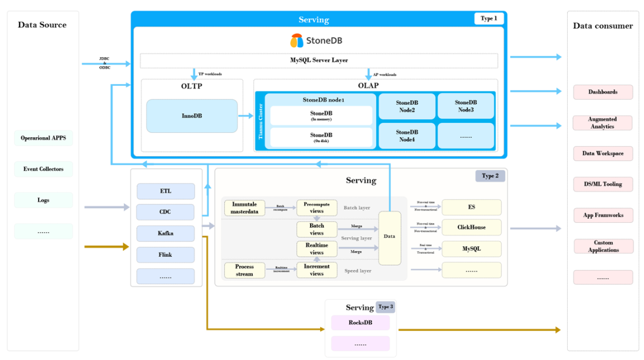Select the ClickHouse box

472,228
